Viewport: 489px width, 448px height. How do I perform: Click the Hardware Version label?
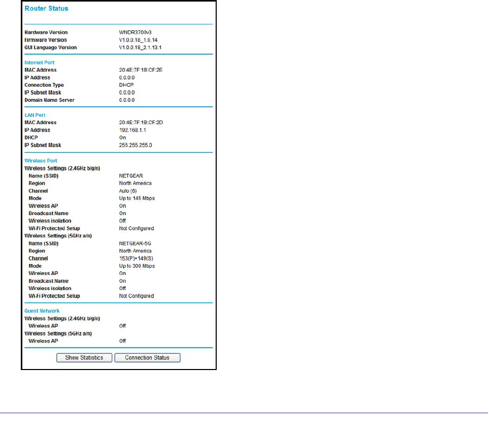pos(46,32)
